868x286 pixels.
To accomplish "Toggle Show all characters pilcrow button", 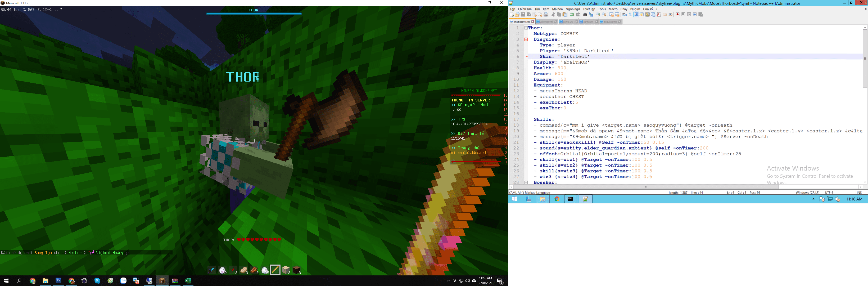I will pyautogui.click(x=630, y=15).
